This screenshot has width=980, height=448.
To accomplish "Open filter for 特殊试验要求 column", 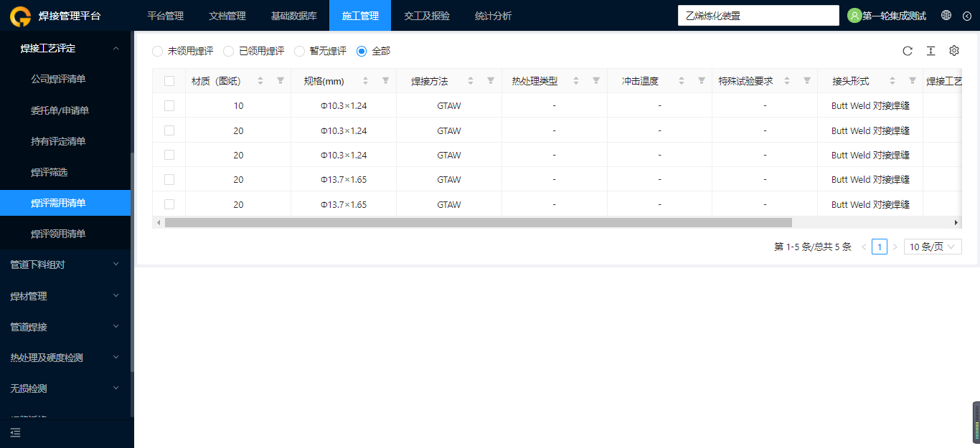I will [x=807, y=81].
